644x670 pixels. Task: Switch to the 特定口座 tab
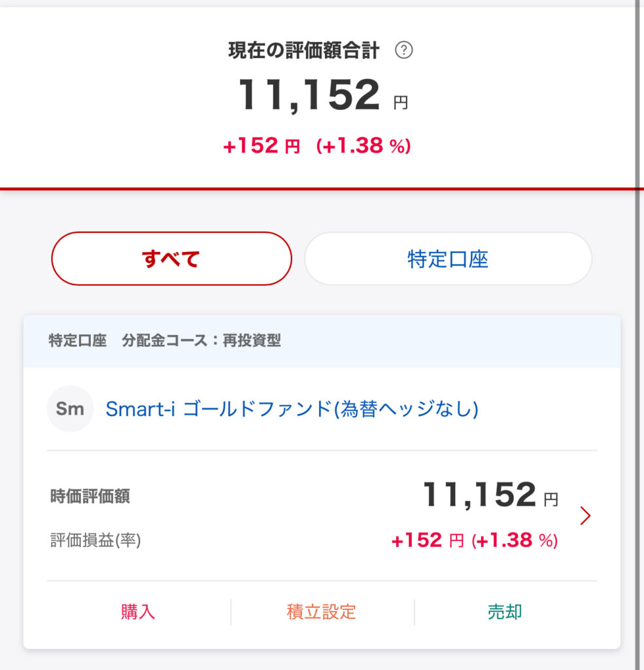tap(448, 259)
